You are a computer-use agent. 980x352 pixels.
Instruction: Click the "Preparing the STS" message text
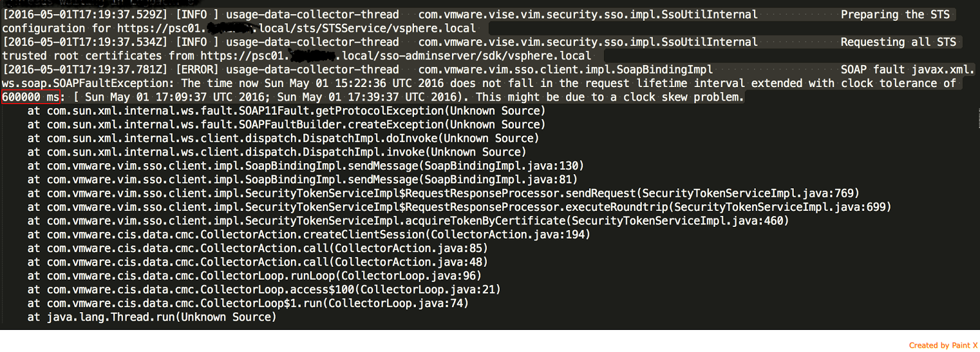pos(895,15)
